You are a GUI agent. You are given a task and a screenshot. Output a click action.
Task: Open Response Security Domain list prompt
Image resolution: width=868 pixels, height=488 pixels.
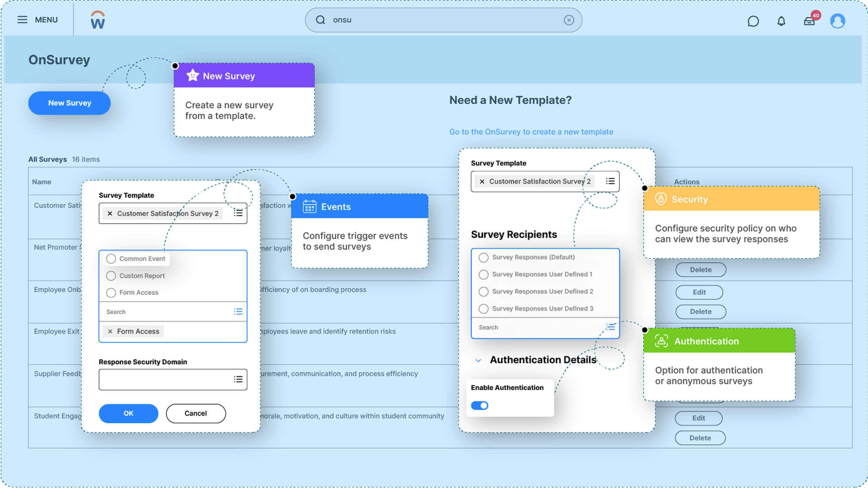(238, 379)
